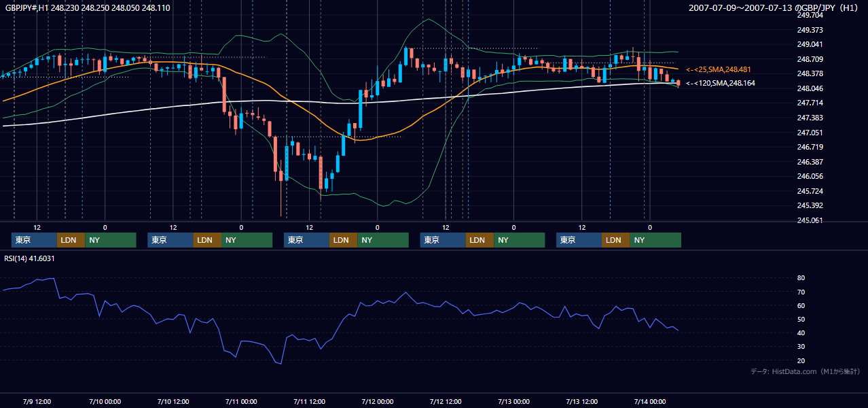
Task: Click the 2007-07-09〜2007-07-13 date range heading
Action: (x=775, y=8)
